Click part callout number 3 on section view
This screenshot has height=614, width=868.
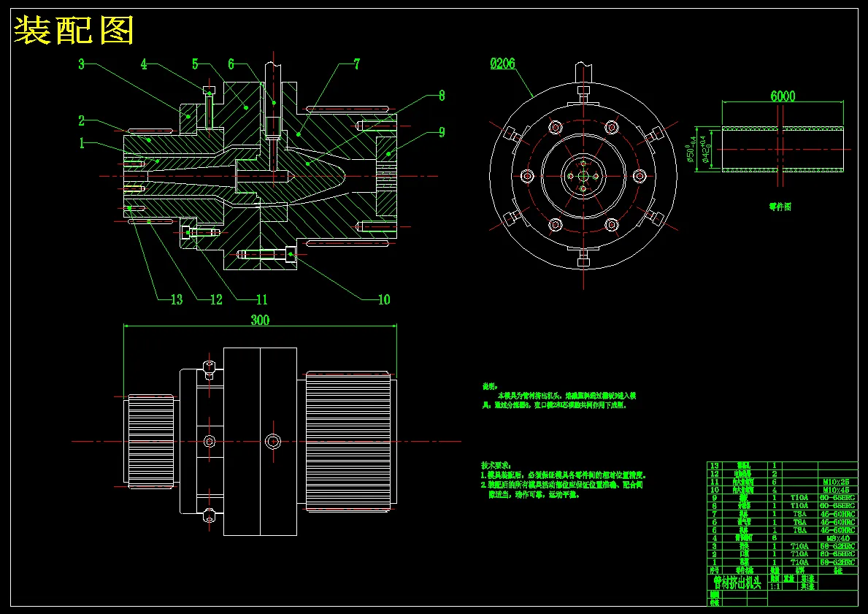pos(81,64)
